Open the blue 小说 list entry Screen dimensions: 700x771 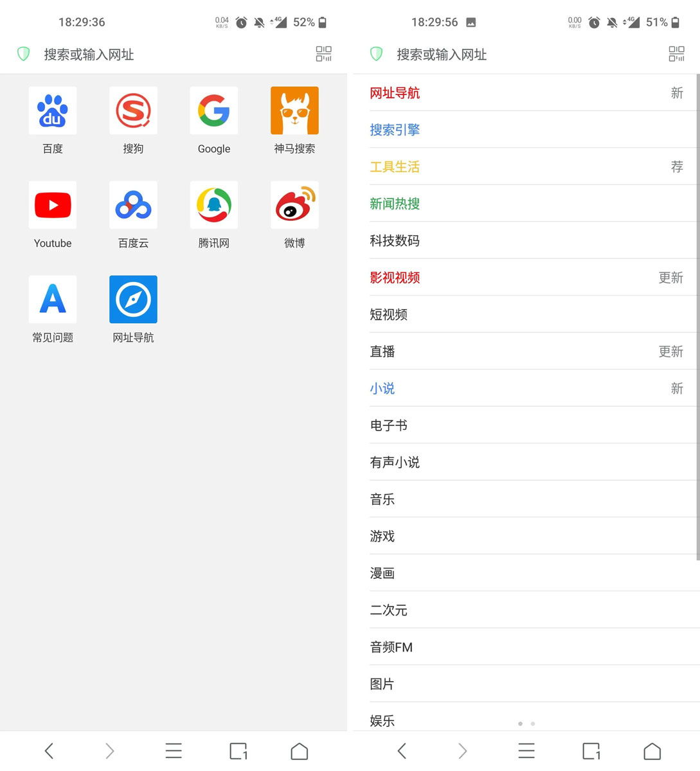pos(526,388)
